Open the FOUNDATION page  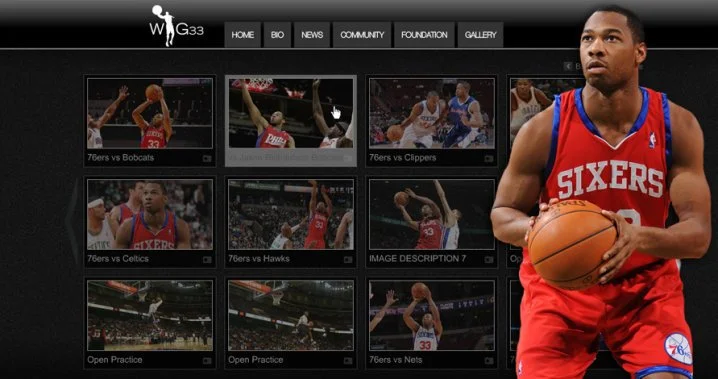tap(424, 35)
